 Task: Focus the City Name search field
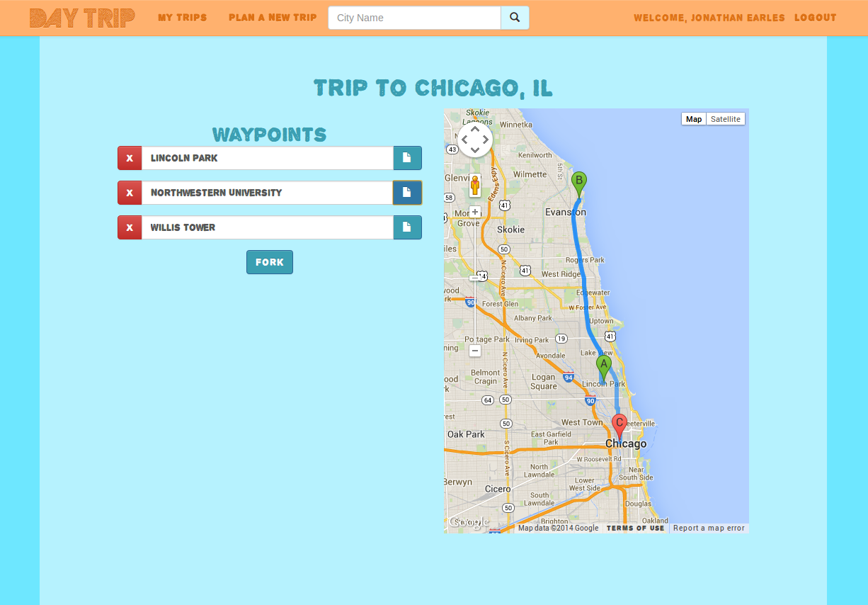[x=414, y=18]
